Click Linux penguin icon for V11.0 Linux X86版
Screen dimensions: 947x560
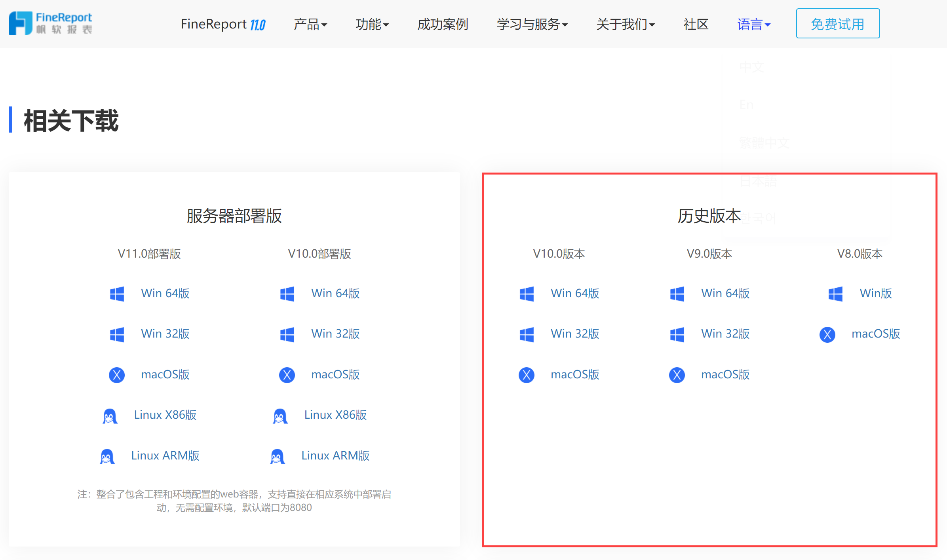click(110, 416)
